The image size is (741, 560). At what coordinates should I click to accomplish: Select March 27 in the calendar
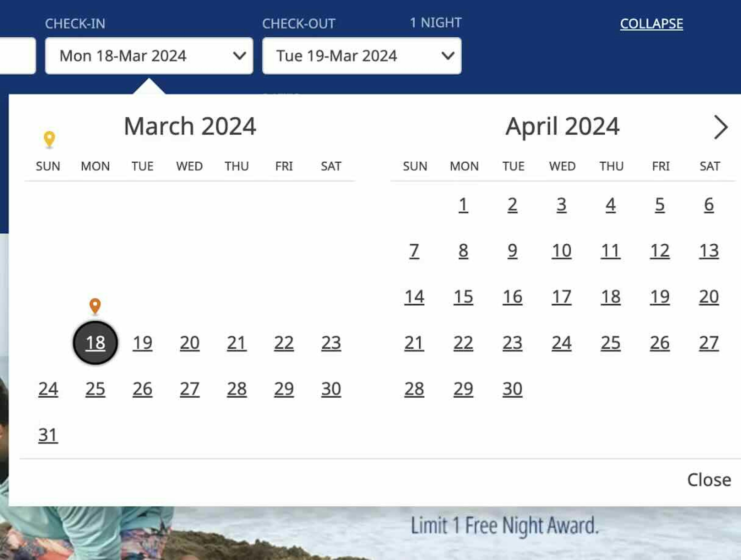pyautogui.click(x=190, y=389)
